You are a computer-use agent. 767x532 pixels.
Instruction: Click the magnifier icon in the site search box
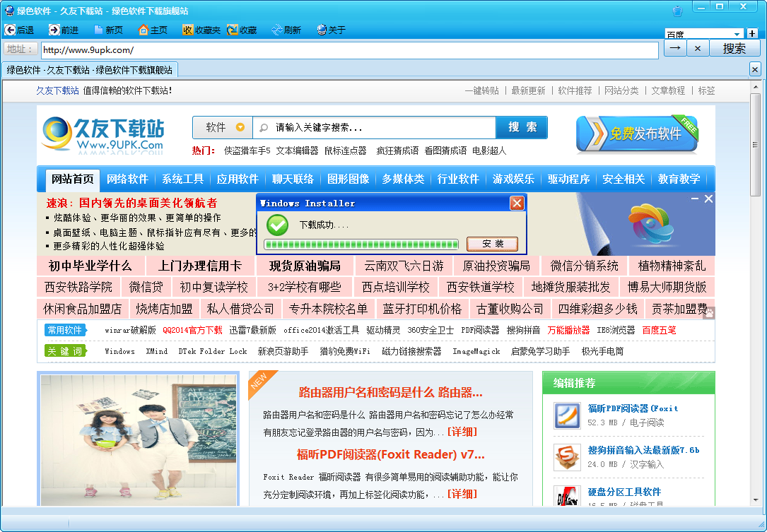point(264,128)
